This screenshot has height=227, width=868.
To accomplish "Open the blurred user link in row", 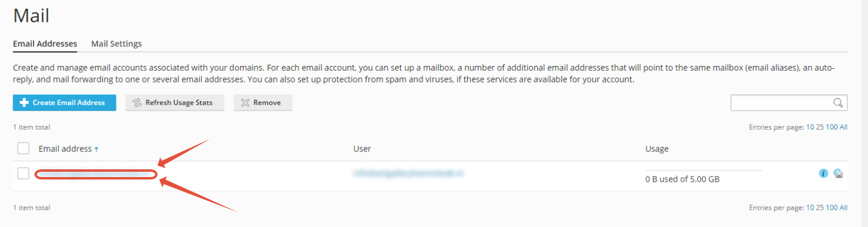I will [408, 174].
